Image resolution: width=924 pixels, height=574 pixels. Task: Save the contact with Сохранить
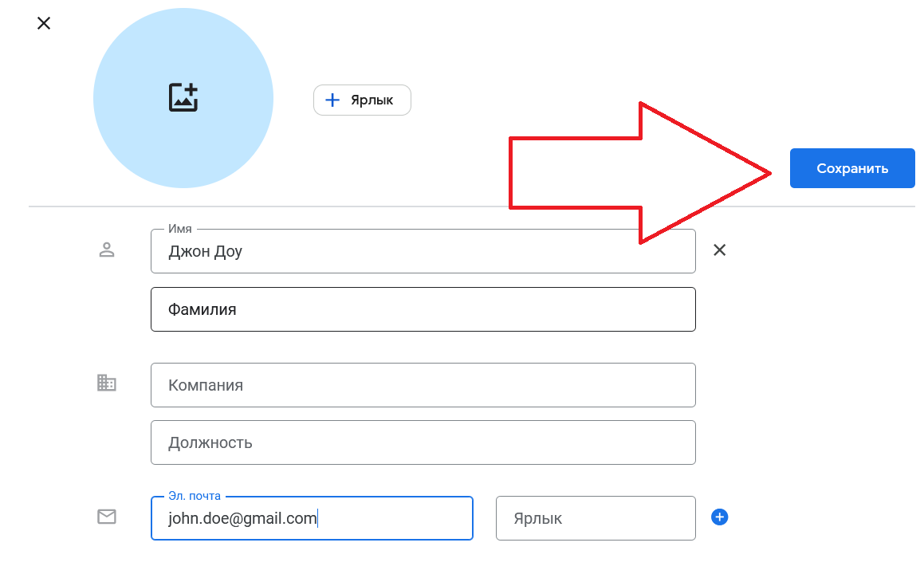point(851,168)
